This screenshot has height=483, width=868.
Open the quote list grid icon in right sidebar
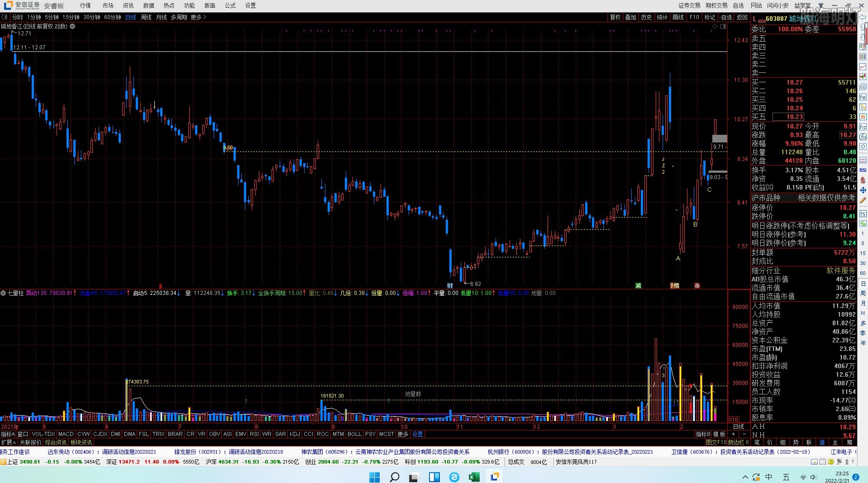click(x=863, y=57)
